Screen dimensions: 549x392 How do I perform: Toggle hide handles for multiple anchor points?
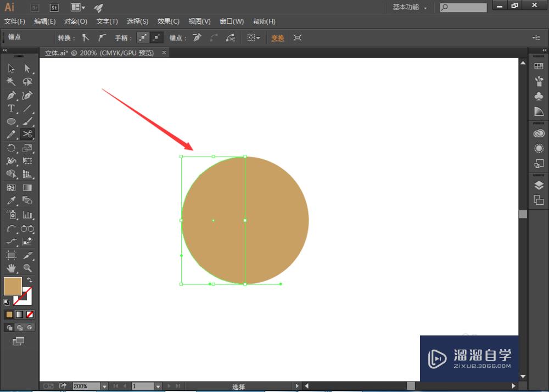[x=157, y=38]
